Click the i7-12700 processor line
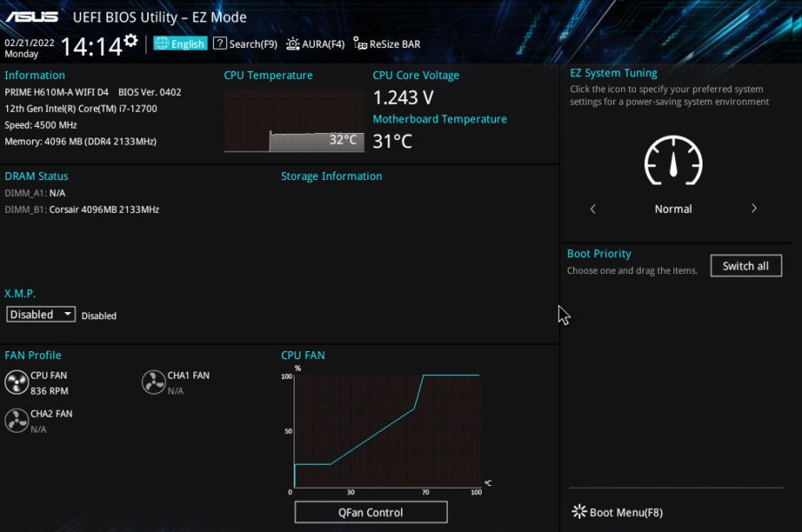This screenshot has height=532, width=802. [81, 108]
